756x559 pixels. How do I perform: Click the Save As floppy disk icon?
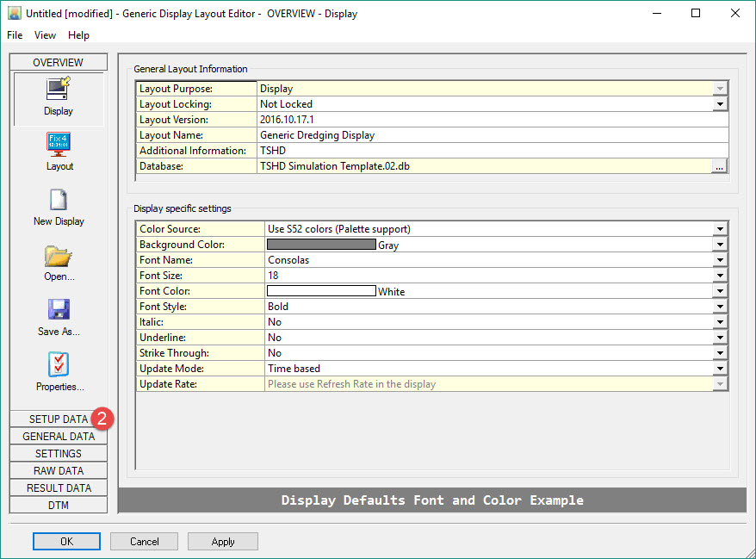(x=59, y=310)
